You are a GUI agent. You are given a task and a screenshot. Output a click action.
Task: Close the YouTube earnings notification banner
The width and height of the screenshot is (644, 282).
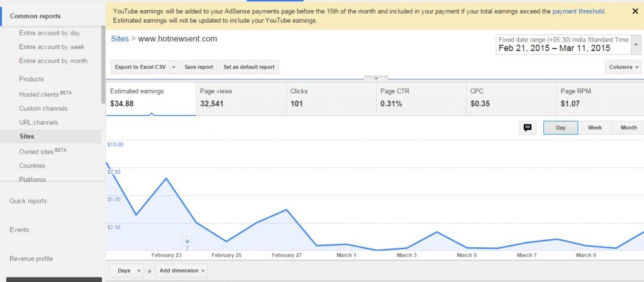pos(634,11)
